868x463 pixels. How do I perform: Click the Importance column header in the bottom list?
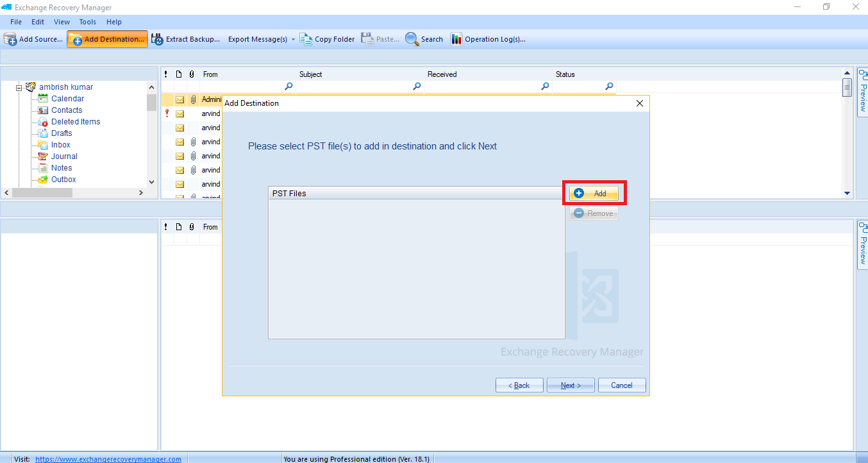tap(167, 227)
